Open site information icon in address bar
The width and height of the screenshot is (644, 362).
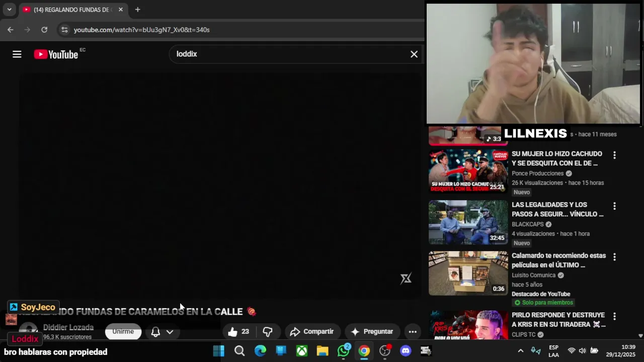tap(64, 30)
